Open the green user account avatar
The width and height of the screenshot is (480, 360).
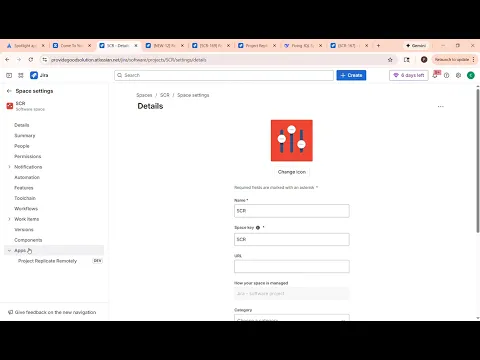pos(471,75)
